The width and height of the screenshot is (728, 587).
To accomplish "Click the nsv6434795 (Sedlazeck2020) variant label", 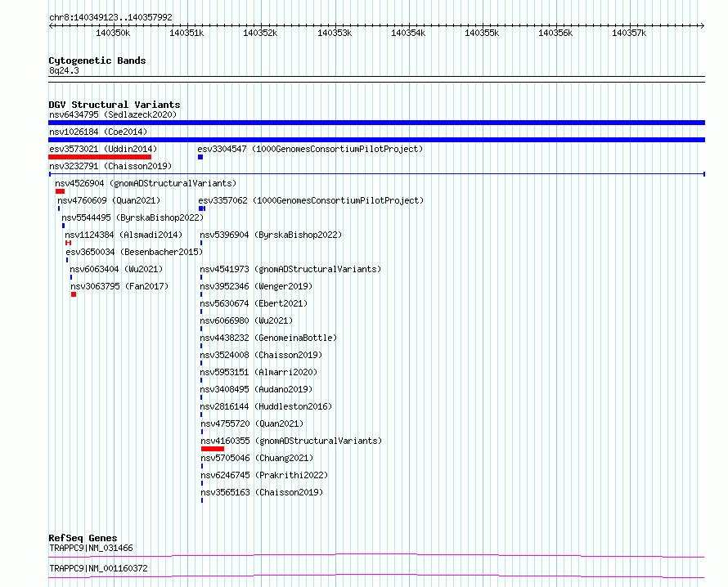I will click(x=113, y=114).
